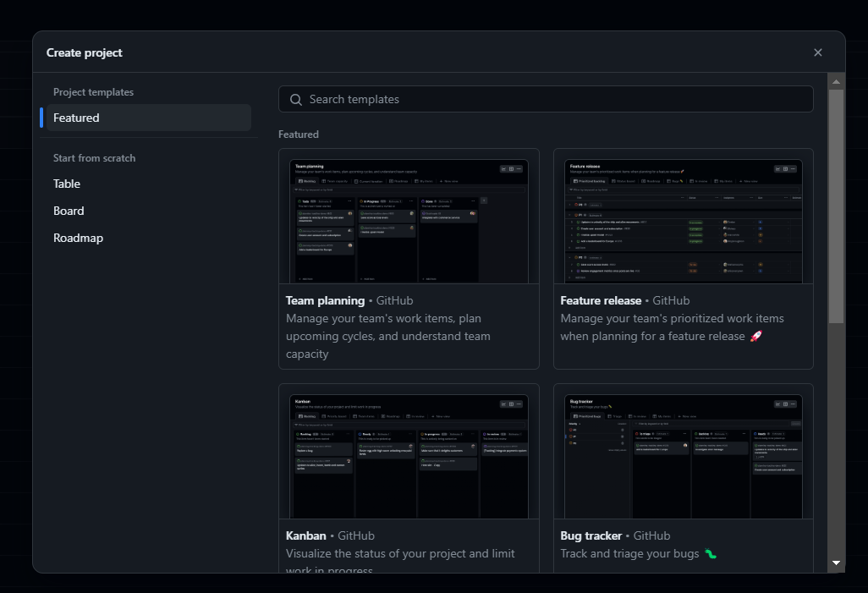868x593 pixels.
Task: Click the 'Create project' dialog title
Action: pos(84,52)
